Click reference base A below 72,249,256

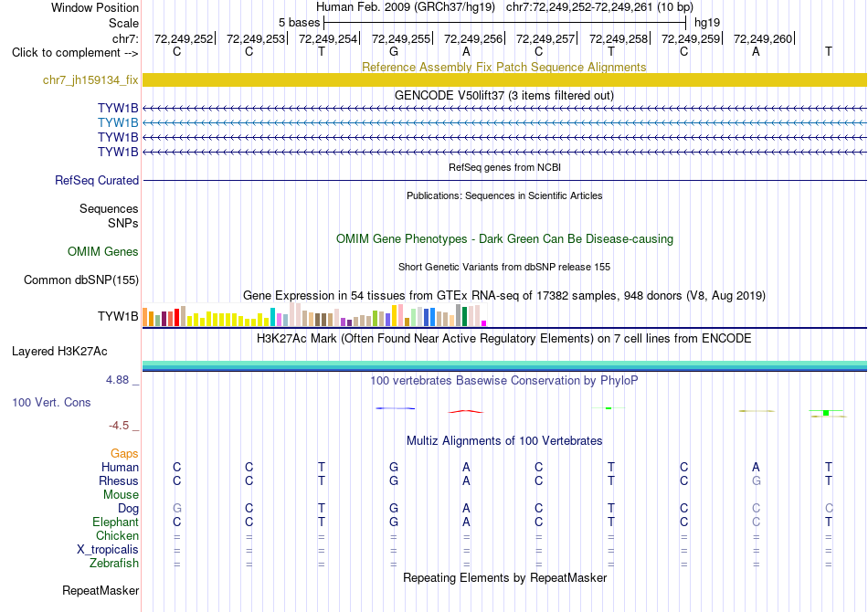(466, 52)
